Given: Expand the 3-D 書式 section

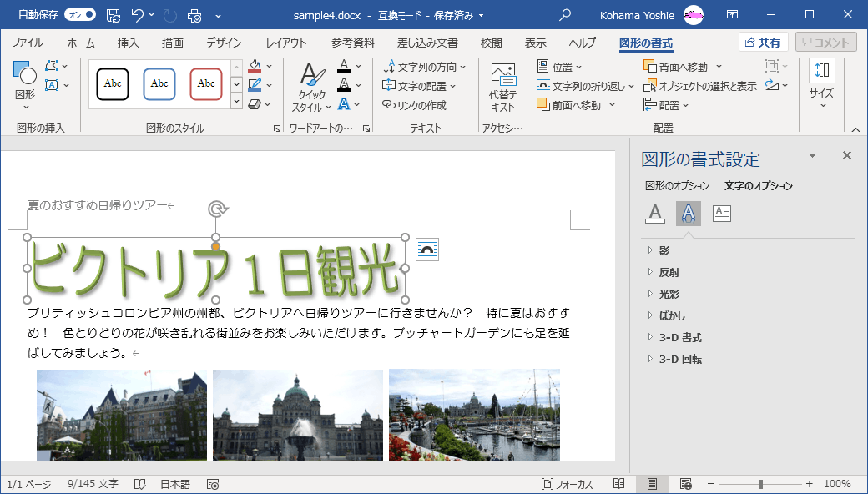Looking at the screenshot, I should point(680,337).
